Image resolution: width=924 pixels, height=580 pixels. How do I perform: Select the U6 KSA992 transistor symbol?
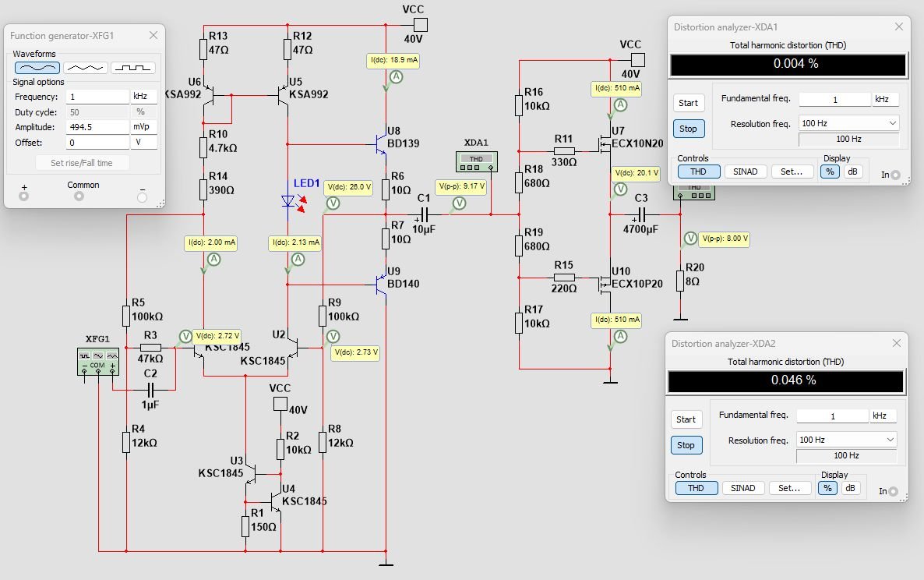[209, 95]
